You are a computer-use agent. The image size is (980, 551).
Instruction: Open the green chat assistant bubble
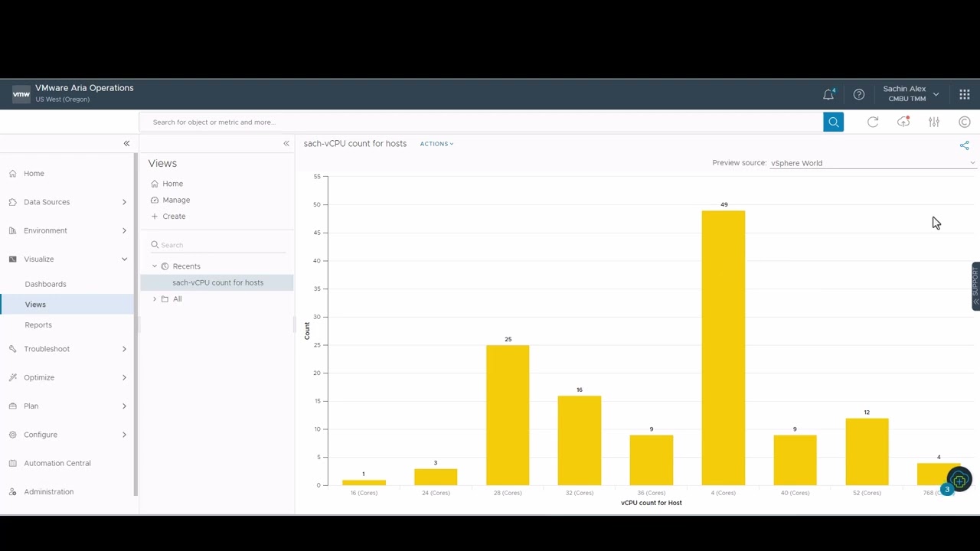point(959,481)
